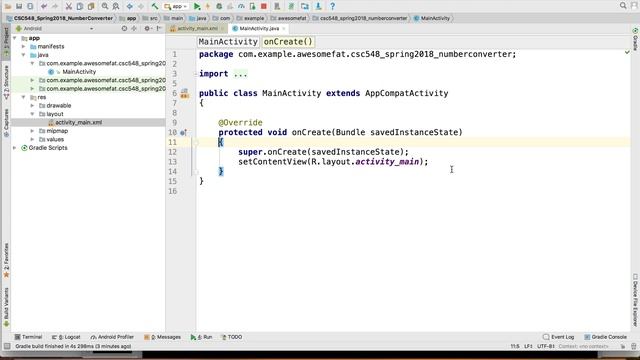Image resolution: width=640 pixels, height=360 pixels.
Task: Expand the drawable folder
Action: point(32,106)
